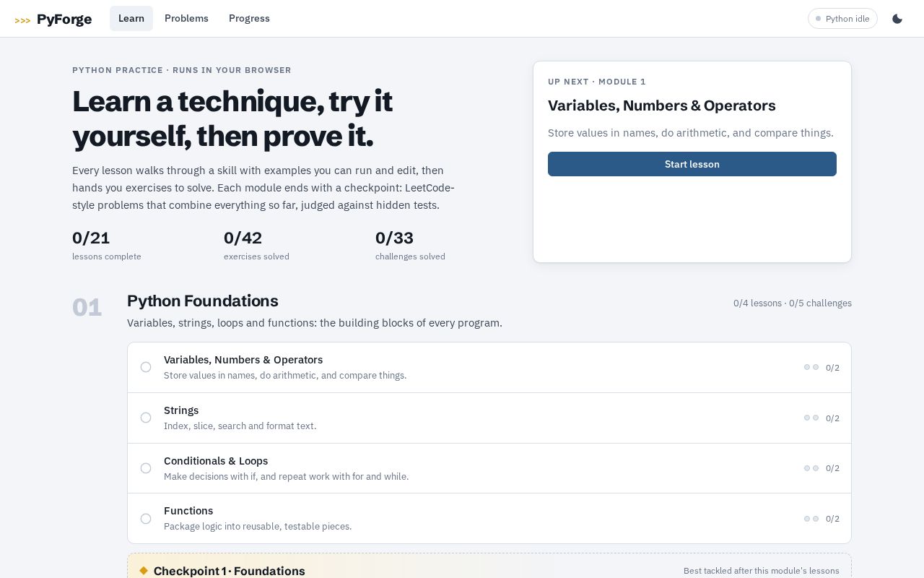Screen dimensions: 924x578
Task: Click the Checkpoint 1 diamond icon
Action: click(144, 571)
